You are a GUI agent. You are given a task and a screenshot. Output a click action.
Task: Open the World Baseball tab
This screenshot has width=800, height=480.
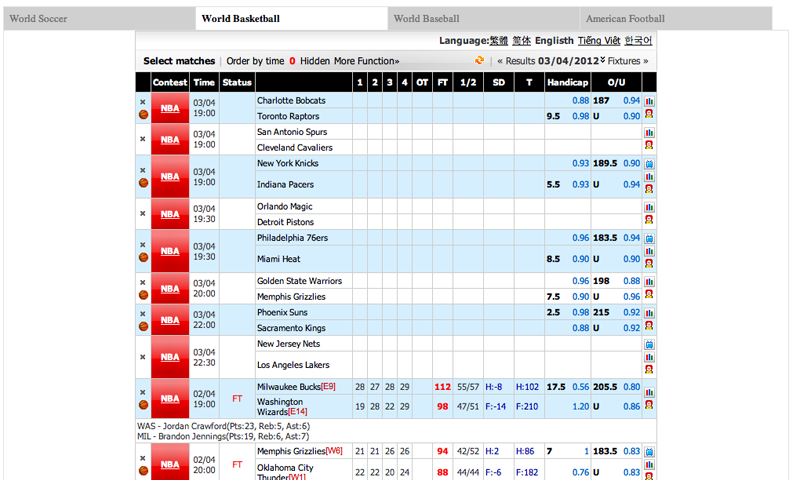[426, 18]
